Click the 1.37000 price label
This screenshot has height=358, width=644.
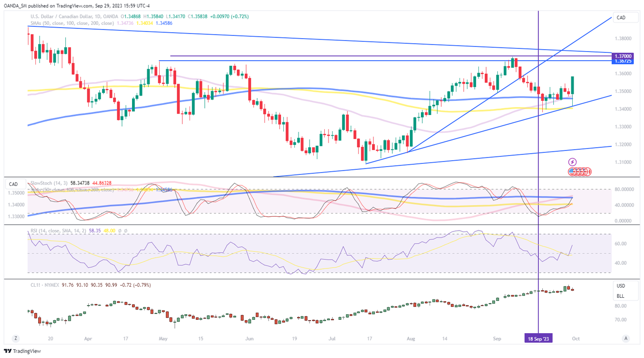click(x=622, y=56)
